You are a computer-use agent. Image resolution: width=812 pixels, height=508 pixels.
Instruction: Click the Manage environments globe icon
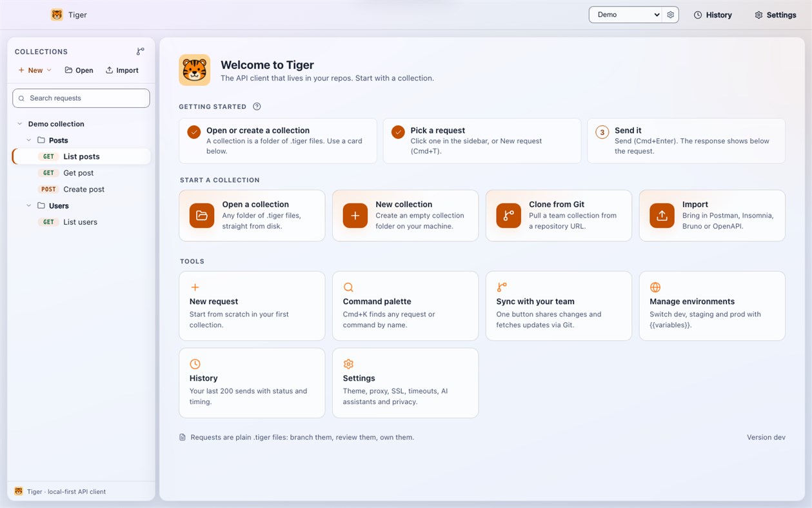(x=655, y=287)
